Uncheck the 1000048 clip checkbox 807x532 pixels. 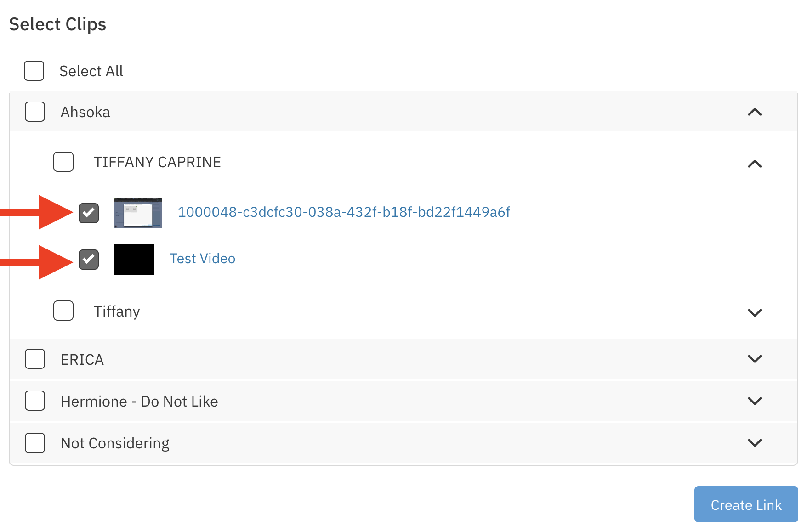pyautogui.click(x=89, y=213)
